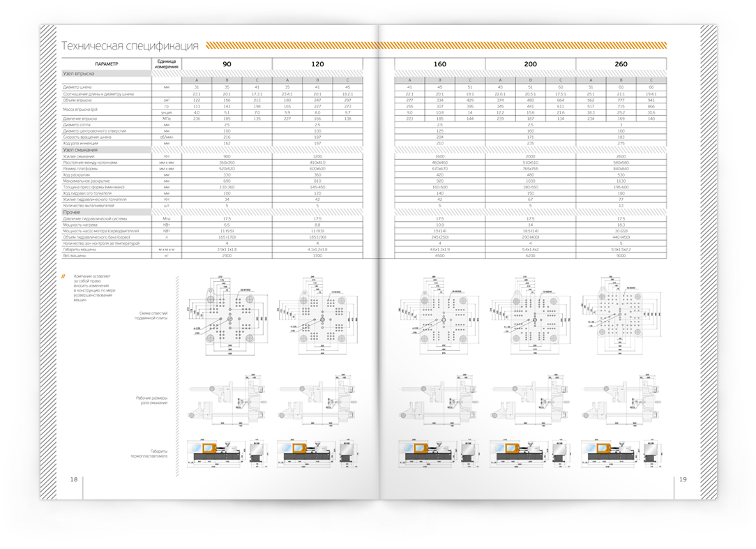Click the orange striped bar beside the heading

click(432, 45)
